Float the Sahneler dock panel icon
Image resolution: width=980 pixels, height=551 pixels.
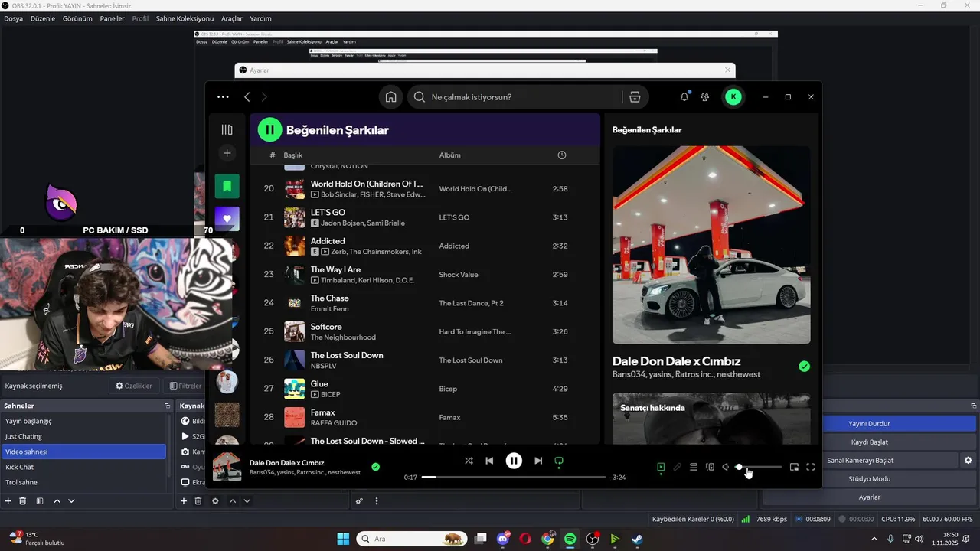(167, 406)
